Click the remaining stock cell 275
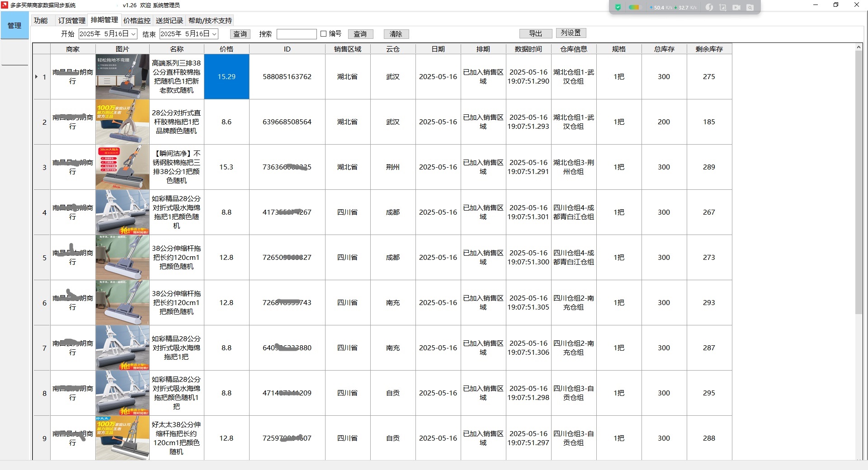 point(709,77)
